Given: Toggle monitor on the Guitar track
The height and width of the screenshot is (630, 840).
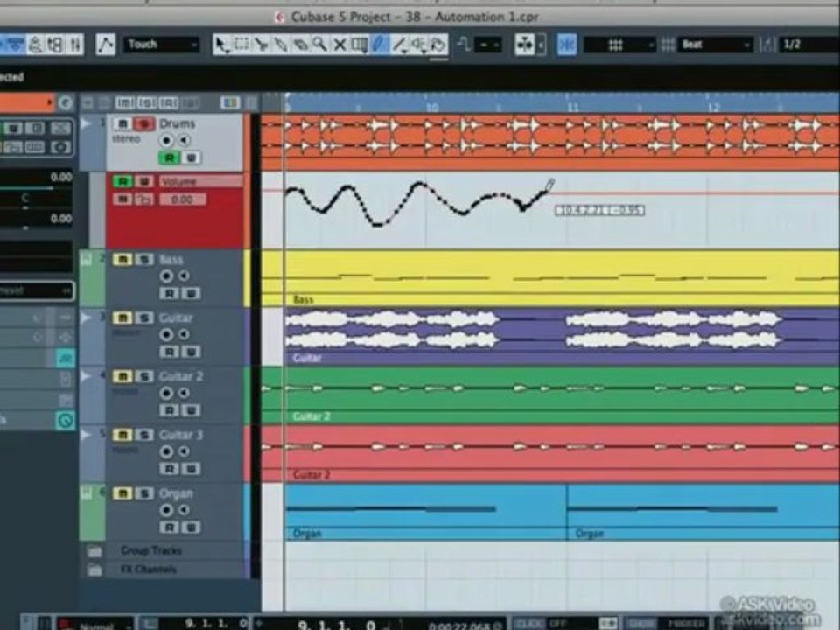Looking at the screenshot, I should 184,335.
